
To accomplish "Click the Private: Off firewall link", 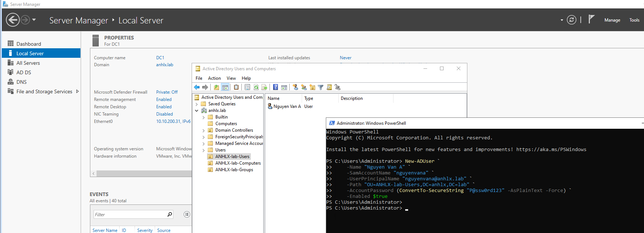I will [167, 92].
